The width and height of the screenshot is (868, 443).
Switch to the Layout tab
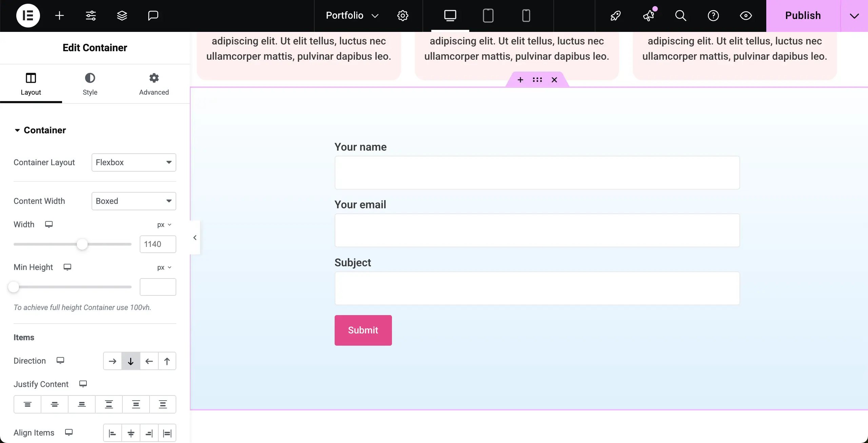(x=31, y=84)
